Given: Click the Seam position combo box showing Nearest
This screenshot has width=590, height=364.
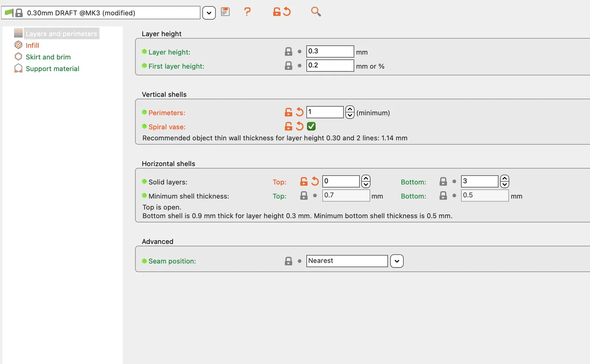Looking at the screenshot, I should [x=347, y=261].
